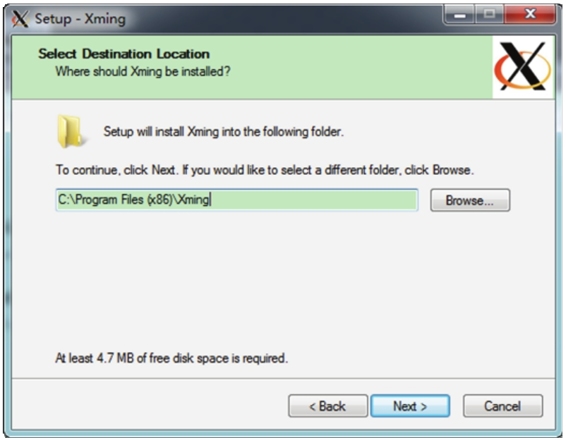
Task: Click 'Where should Xming be installed?' subtitle
Action: tap(143, 71)
